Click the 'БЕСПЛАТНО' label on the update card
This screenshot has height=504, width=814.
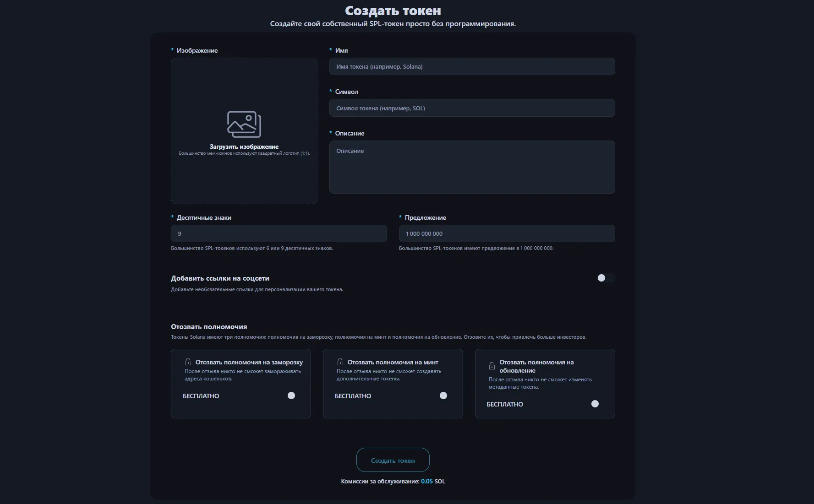point(504,404)
